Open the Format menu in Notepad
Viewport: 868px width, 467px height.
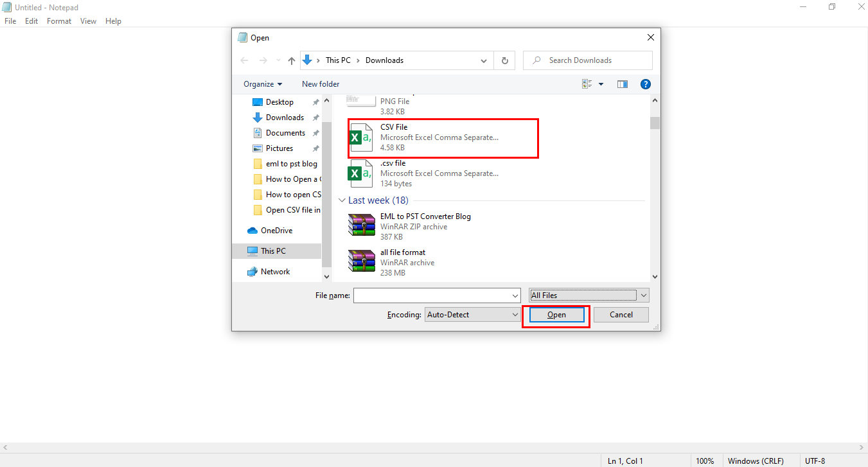[x=58, y=21]
